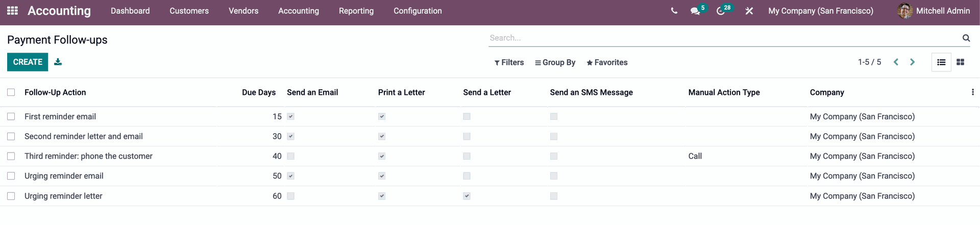
Task: Open the Filters dropdown
Action: point(509,62)
